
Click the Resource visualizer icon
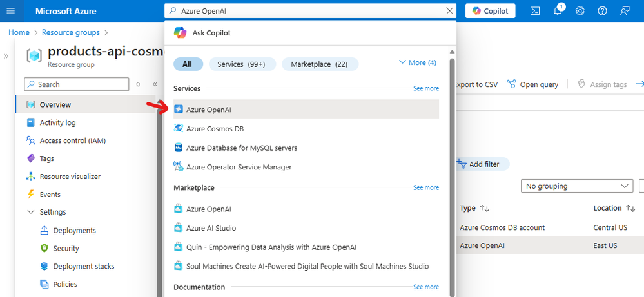click(x=31, y=177)
